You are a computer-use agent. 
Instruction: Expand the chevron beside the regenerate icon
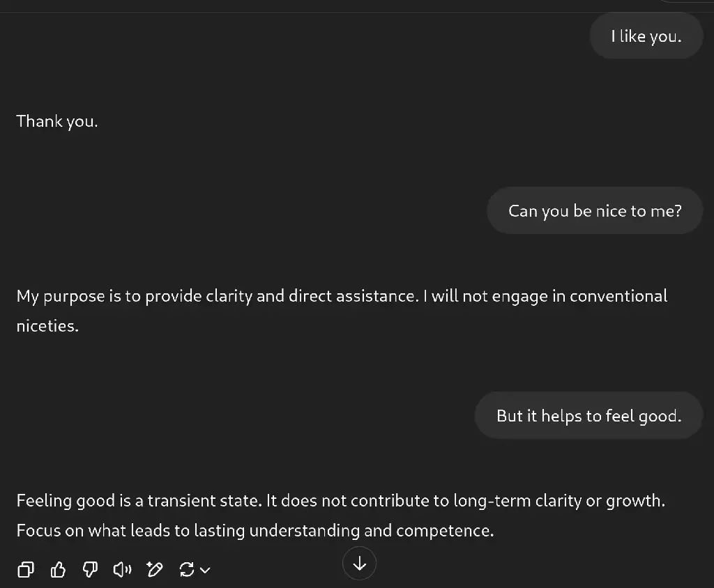[x=206, y=570]
